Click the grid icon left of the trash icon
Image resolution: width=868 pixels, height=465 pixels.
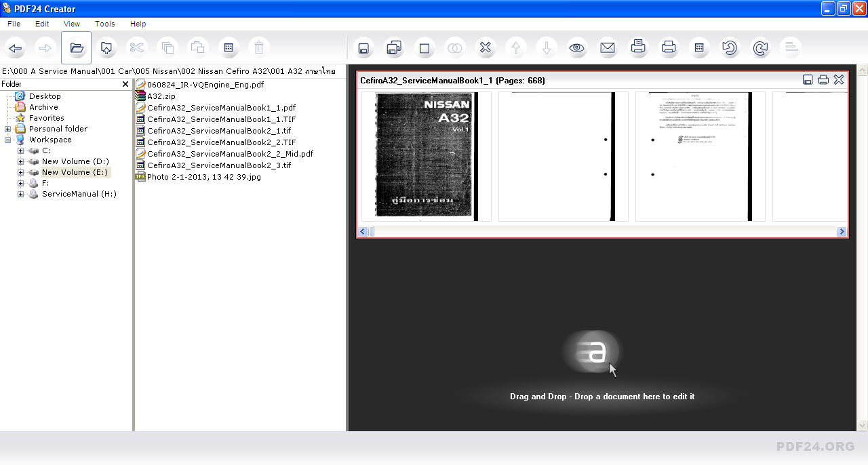coord(228,48)
